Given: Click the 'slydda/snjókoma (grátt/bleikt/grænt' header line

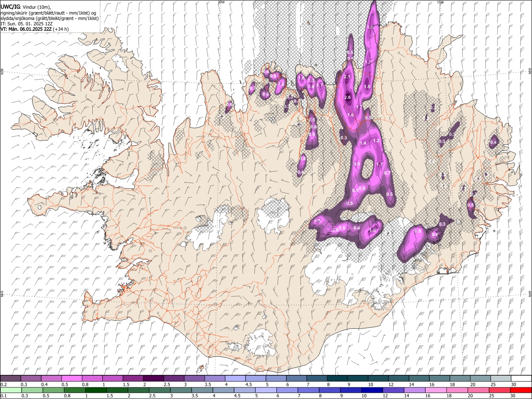Looking at the screenshot, I should 49,18.
